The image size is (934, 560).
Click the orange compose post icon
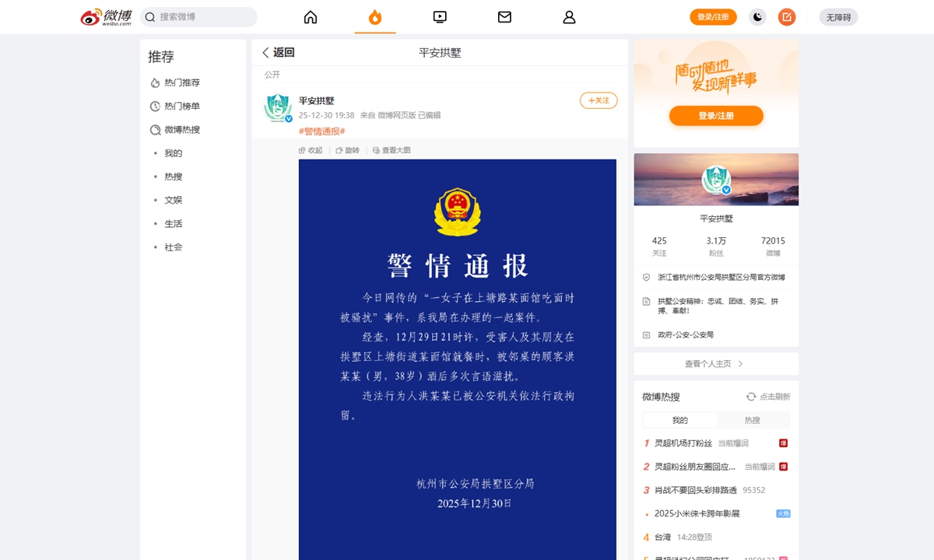(786, 16)
